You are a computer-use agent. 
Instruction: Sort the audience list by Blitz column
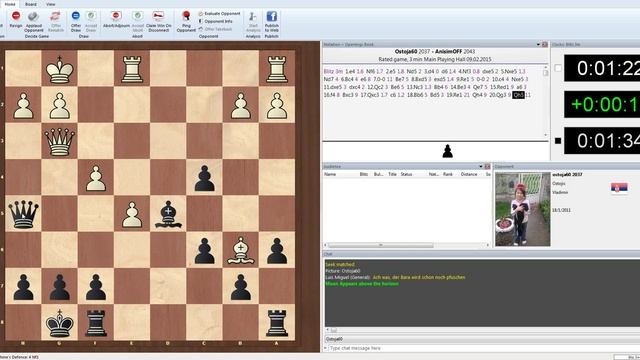click(x=364, y=174)
